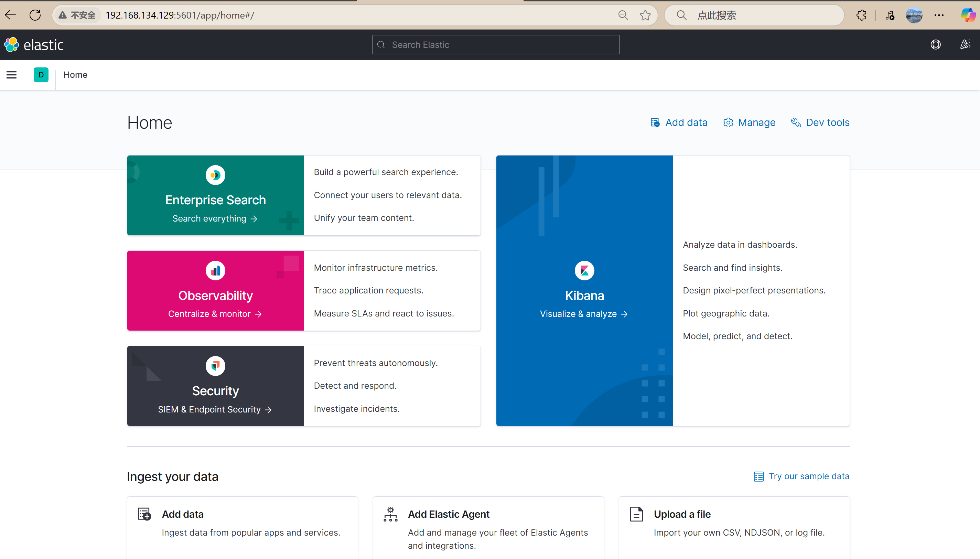The image size is (980, 559).
Task: Click the Dev tools wrench icon
Action: click(796, 122)
